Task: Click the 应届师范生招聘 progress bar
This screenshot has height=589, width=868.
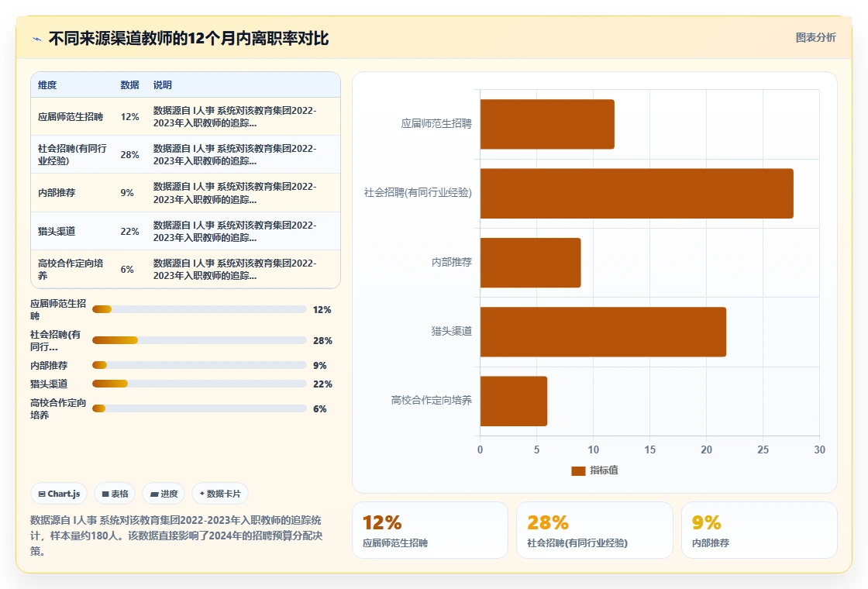Action: coord(199,309)
